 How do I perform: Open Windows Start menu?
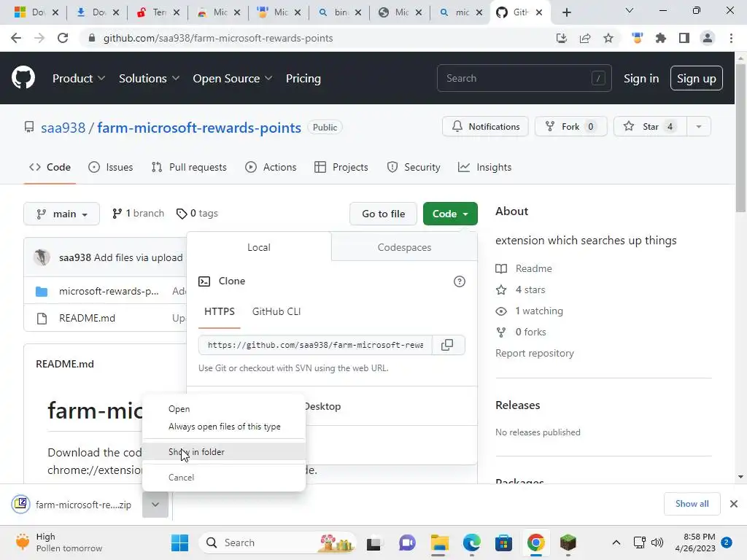[x=179, y=542]
